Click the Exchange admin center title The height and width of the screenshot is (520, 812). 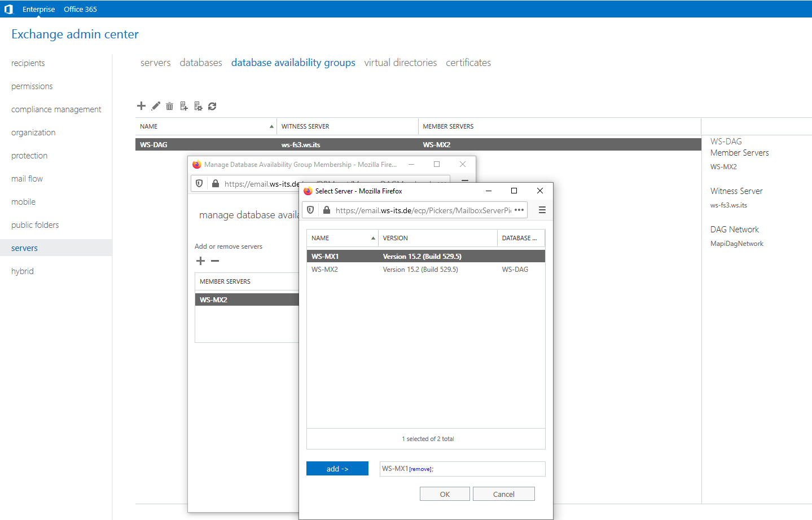[x=75, y=34]
